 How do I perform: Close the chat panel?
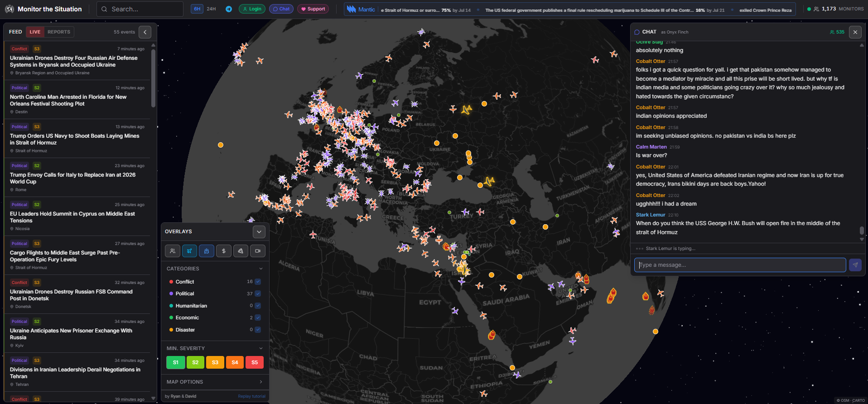coord(855,32)
